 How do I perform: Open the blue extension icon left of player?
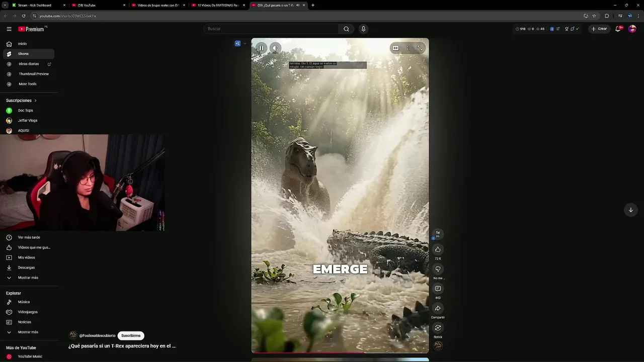point(237,43)
